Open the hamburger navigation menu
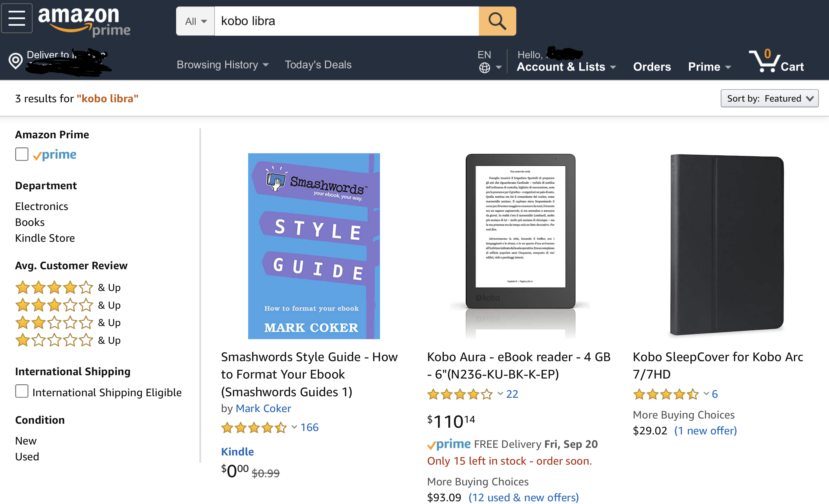The width and height of the screenshot is (829, 504). [x=17, y=18]
